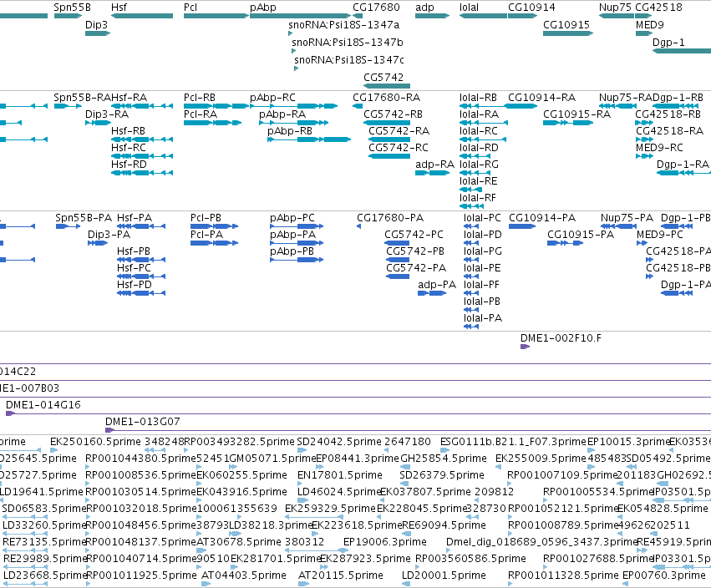This screenshot has height=588, width=711.
Task: Open the CG10914 gene label
Action: [x=531, y=8]
